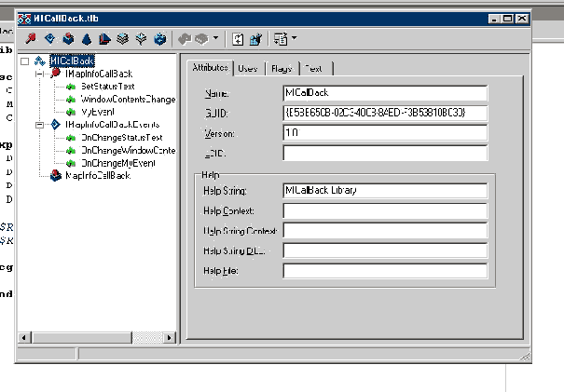Image resolution: width=564 pixels, height=392 pixels.
Task: Collapse the IMapInfoCallBackEvents node
Action: [x=39, y=124]
